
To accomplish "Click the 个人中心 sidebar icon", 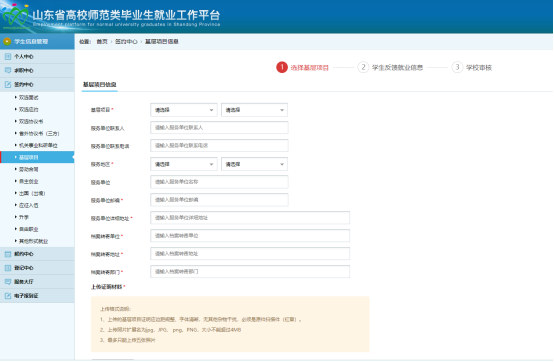I will pyautogui.click(x=8, y=57).
